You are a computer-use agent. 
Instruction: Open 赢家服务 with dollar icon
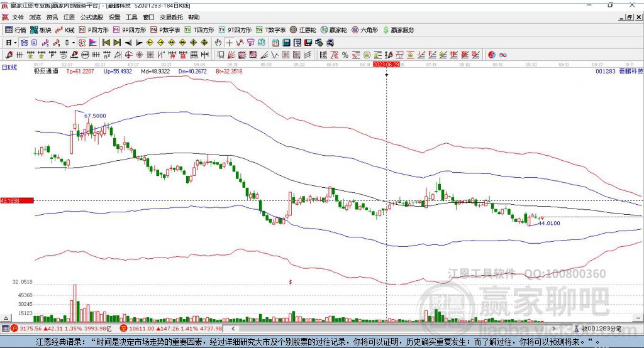click(398, 30)
